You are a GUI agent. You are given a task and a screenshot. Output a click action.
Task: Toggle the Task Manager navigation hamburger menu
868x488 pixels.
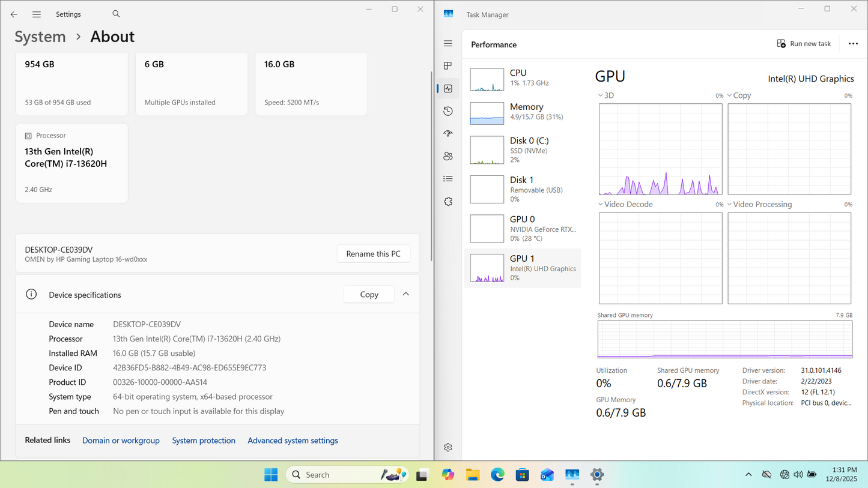(448, 43)
